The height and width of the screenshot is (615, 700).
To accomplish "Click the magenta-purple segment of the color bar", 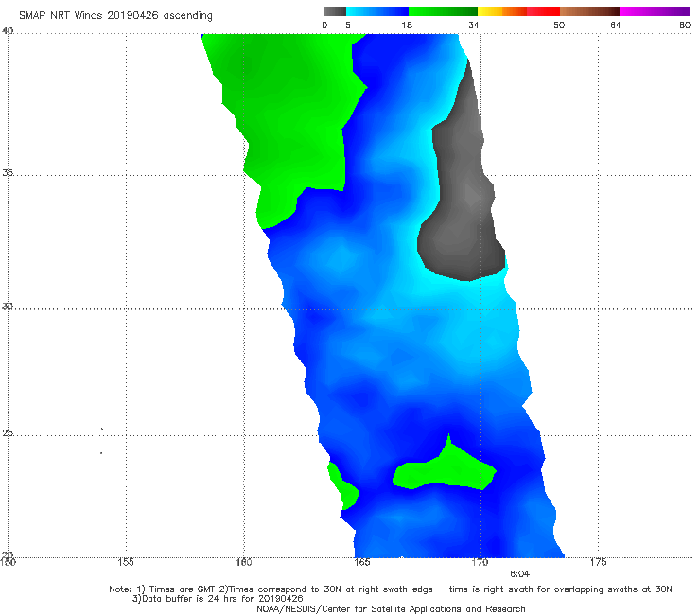I will pyautogui.click(x=655, y=11).
